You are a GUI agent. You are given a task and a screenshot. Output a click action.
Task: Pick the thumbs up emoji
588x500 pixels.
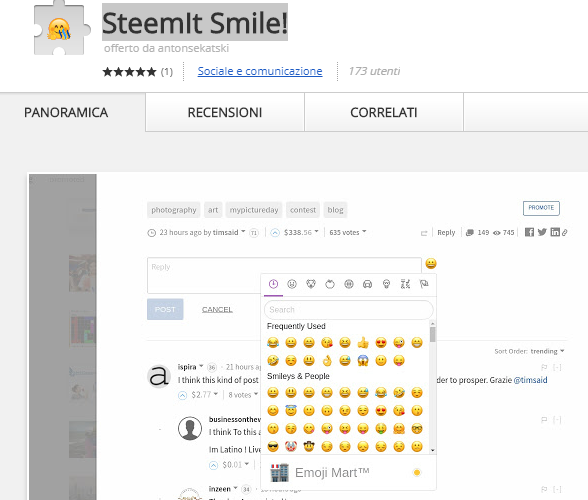[x=363, y=342]
